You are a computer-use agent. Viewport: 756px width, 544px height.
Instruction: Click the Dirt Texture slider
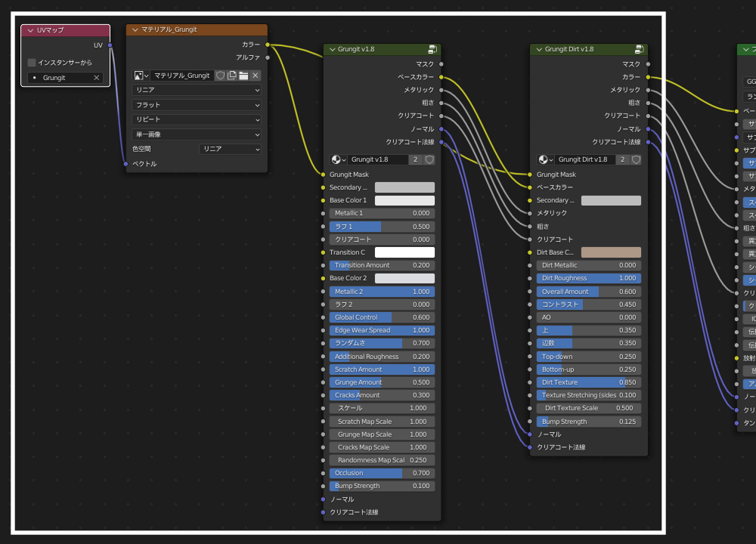pos(589,382)
